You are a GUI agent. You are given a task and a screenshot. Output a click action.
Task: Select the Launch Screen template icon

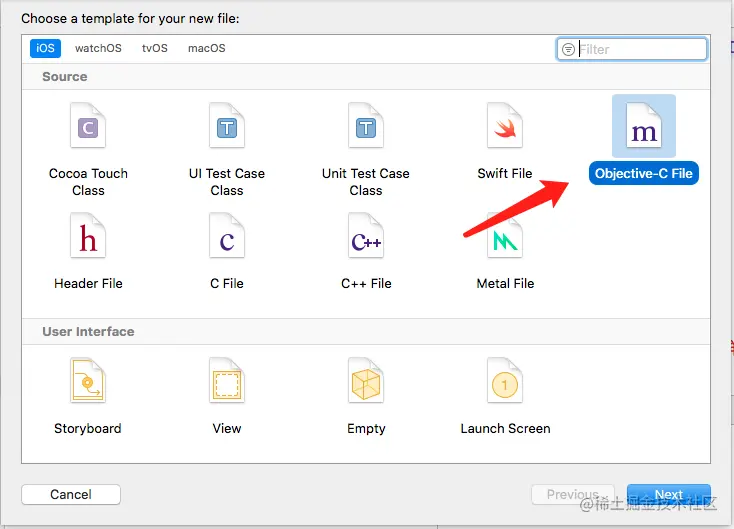tap(505, 381)
